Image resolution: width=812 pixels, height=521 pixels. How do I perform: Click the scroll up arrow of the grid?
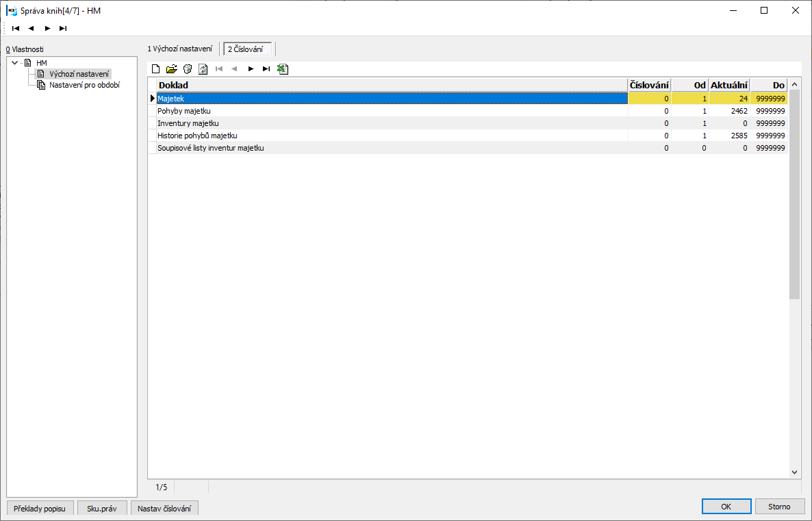(x=794, y=84)
